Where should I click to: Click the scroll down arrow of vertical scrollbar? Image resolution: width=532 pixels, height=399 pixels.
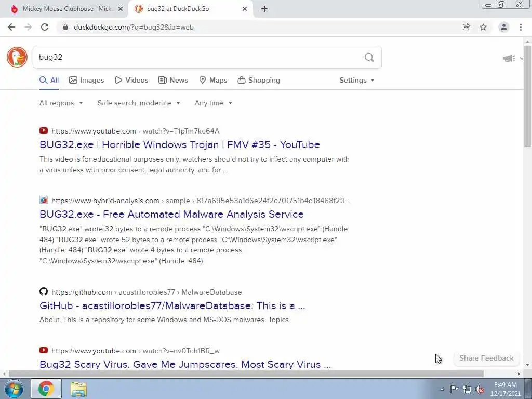(x=528, y=365)
